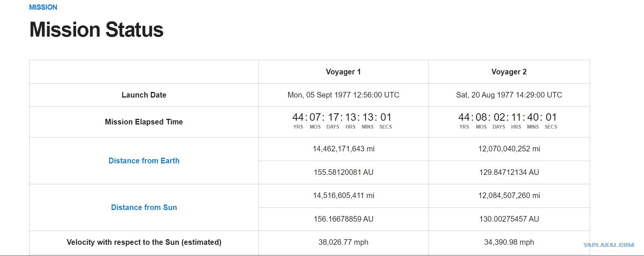
Task: Click Voyager 2's 20 Aug 1977 launch date
Action: coord(509,95)
